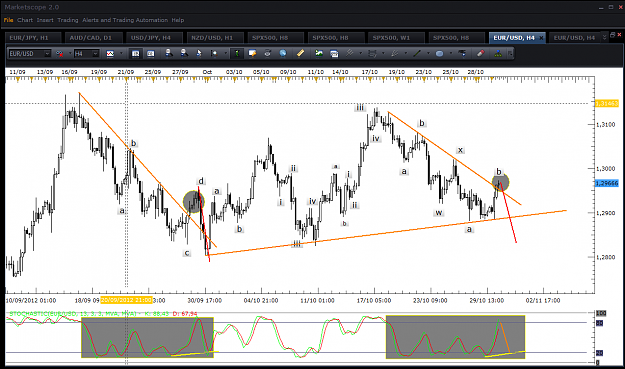The width and height of the screenshot is (625, 369).
Task: Select the fan lines drawing tool
Action: pyautogui.click(x=395, y=53)
